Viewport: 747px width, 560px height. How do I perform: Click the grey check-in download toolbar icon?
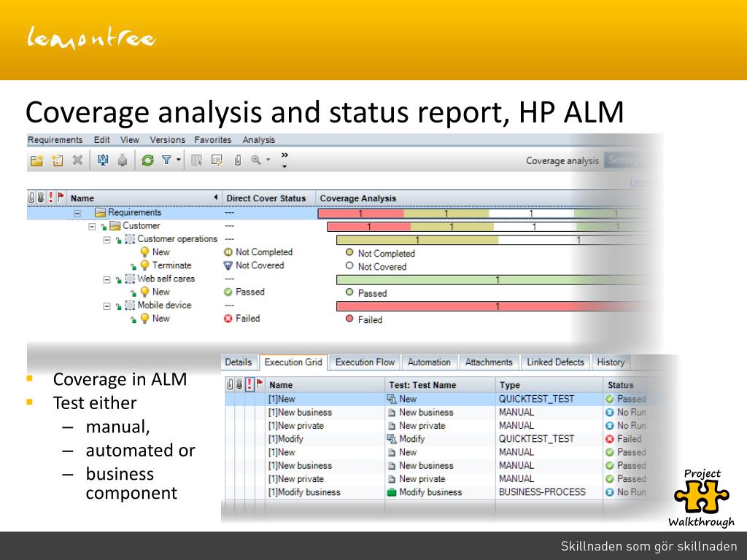[123, 160]
